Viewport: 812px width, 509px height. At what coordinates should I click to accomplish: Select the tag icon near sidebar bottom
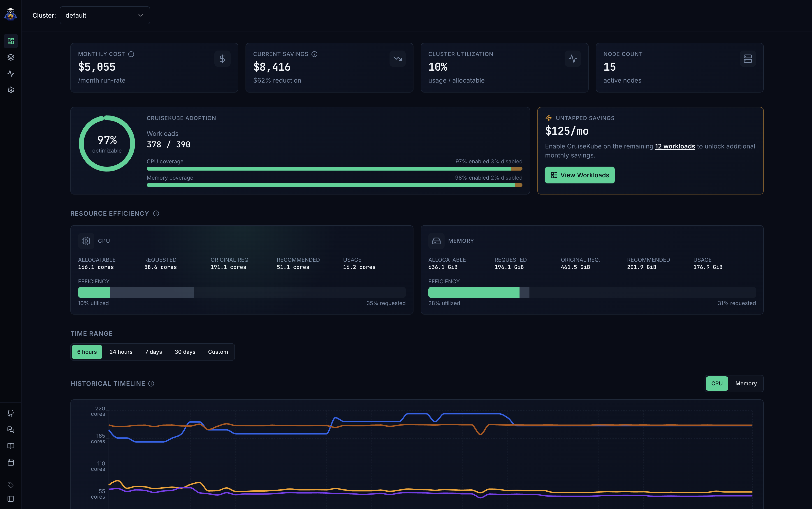click(10, 484)
